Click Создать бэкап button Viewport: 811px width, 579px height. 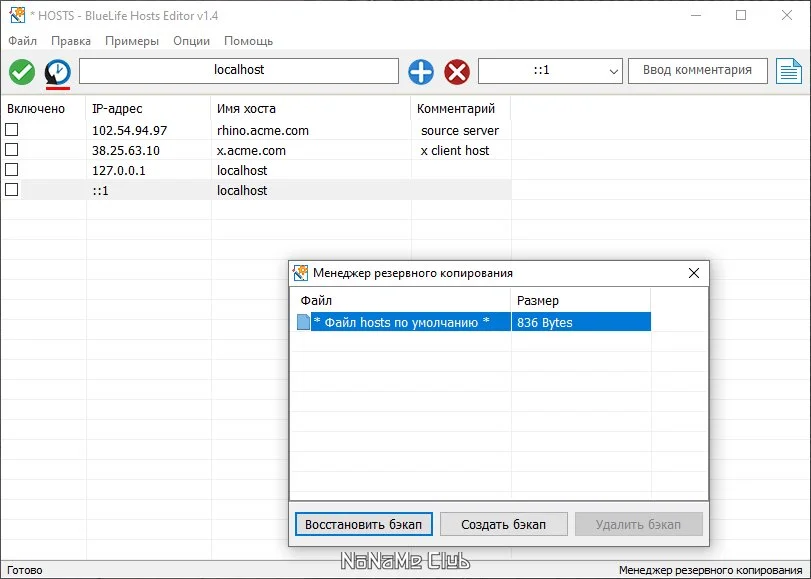pos(504,524)
